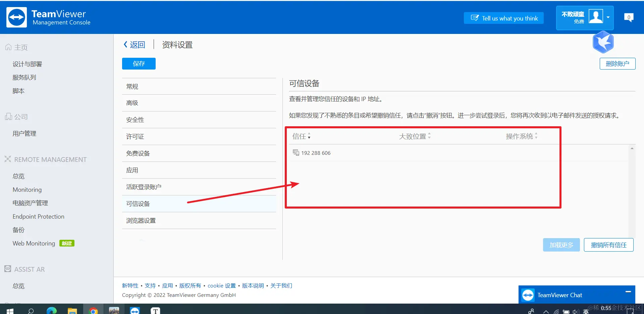This screenshot has height=314, width=644.
Task: Launch Microsoft Edge from the taskbar
Action: coord(52,311)
